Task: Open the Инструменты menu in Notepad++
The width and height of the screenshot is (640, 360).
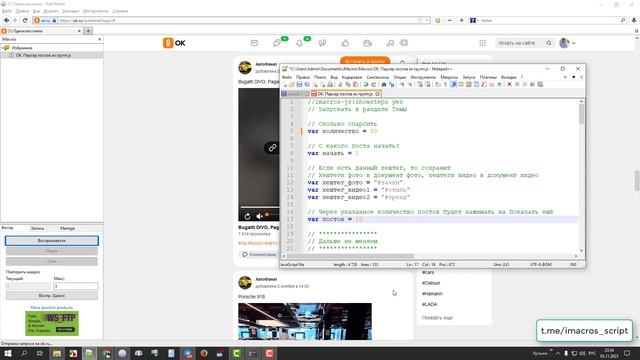Action: (423, 77)
